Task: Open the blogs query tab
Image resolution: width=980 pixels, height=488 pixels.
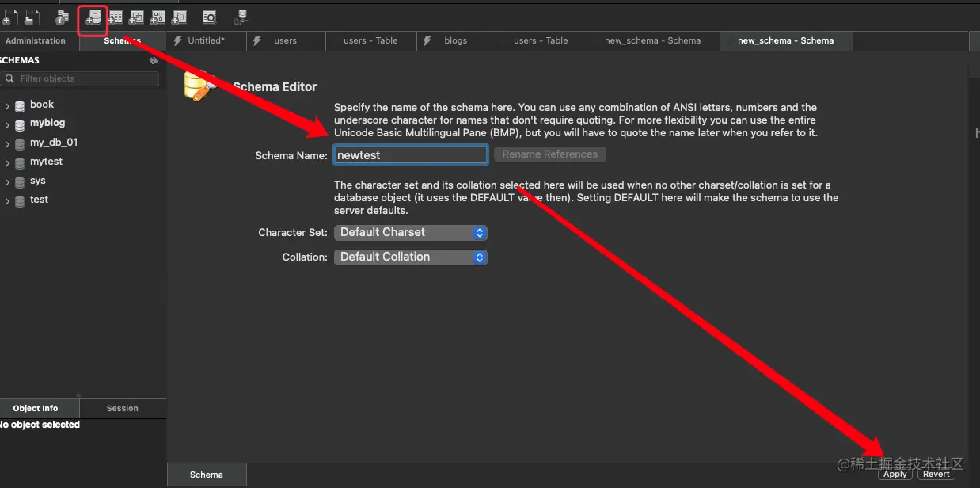Action: pyautogui.click(x=455, y=40)
